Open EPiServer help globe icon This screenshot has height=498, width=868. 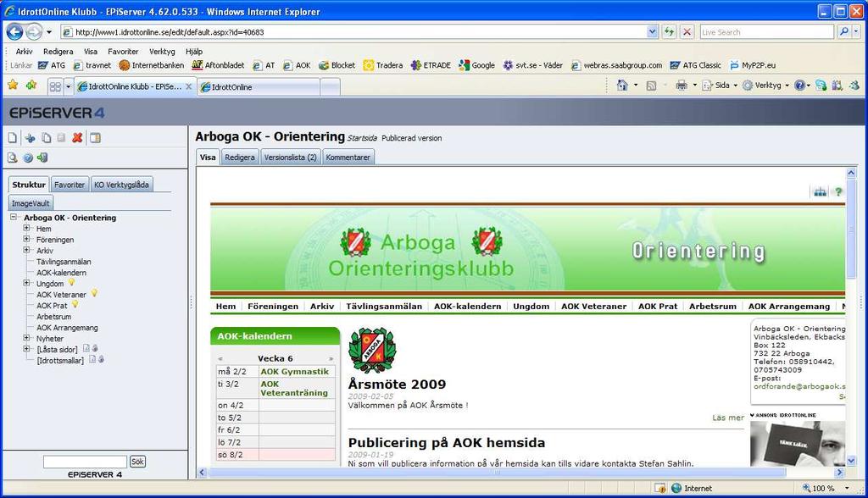pyautogui.click(x=28, y=158)
